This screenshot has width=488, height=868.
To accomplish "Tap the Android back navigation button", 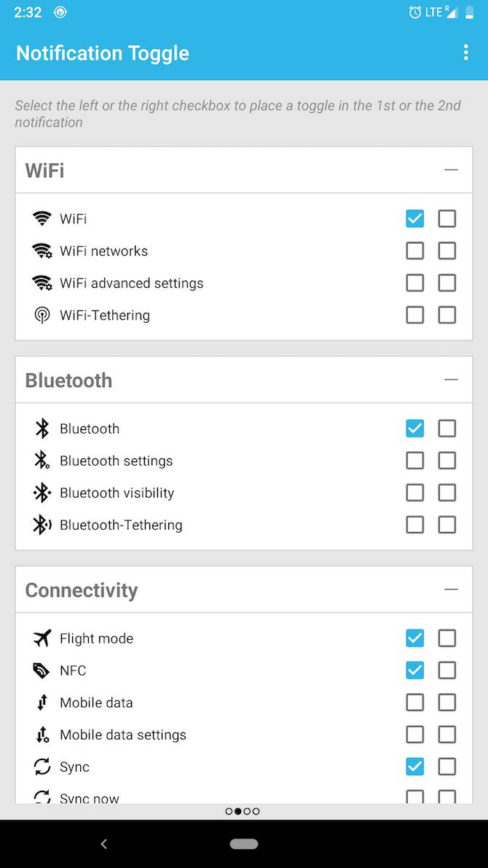I will (x=103, y=844).
